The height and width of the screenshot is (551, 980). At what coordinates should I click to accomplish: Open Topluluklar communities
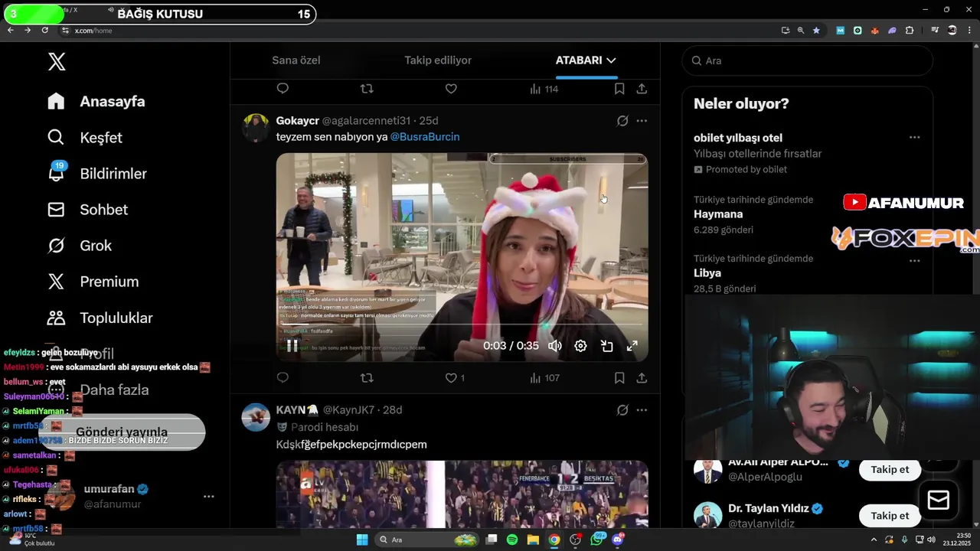click(100, 318)
